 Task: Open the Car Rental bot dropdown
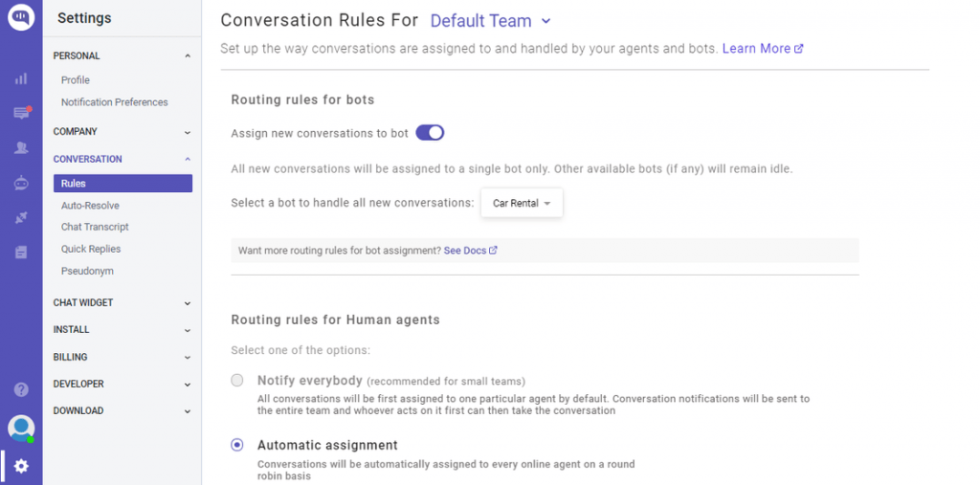click(x=522, y=203)
